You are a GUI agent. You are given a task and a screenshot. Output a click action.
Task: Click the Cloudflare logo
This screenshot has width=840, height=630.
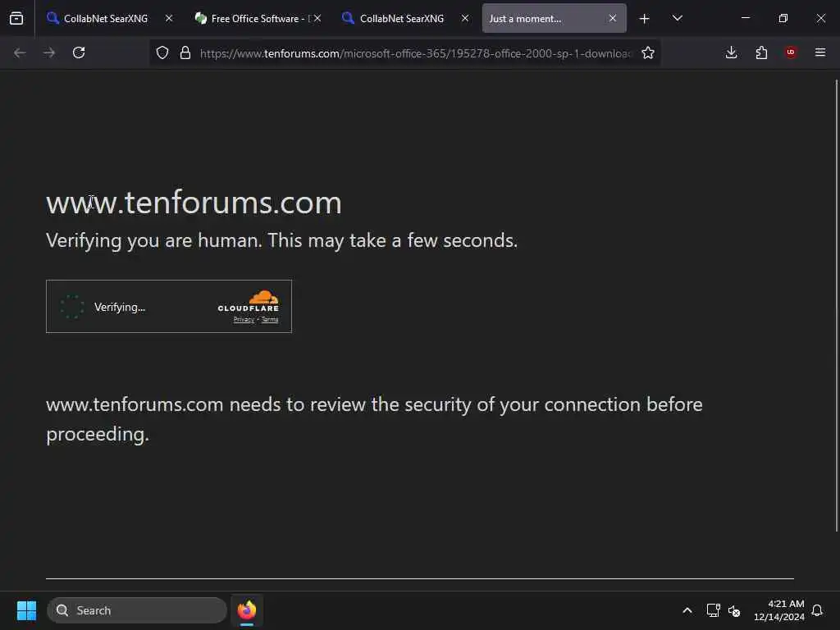[x=248, y=300]
